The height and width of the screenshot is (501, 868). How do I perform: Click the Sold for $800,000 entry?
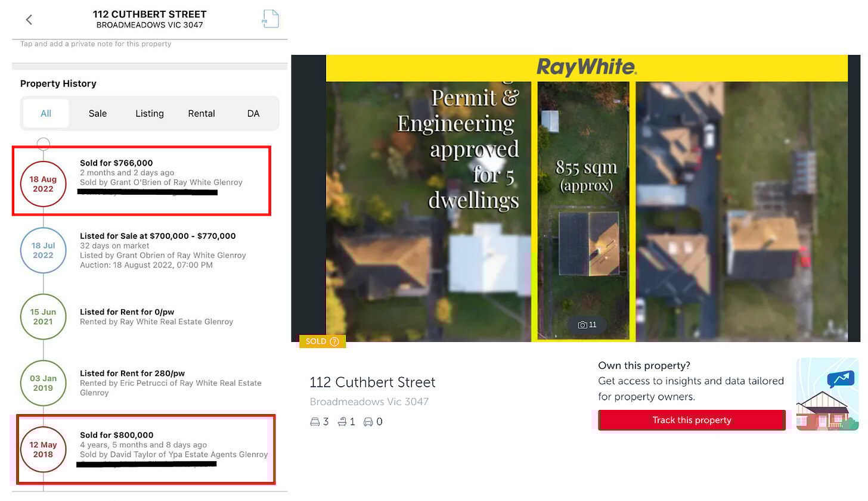[x=117, y=435]
